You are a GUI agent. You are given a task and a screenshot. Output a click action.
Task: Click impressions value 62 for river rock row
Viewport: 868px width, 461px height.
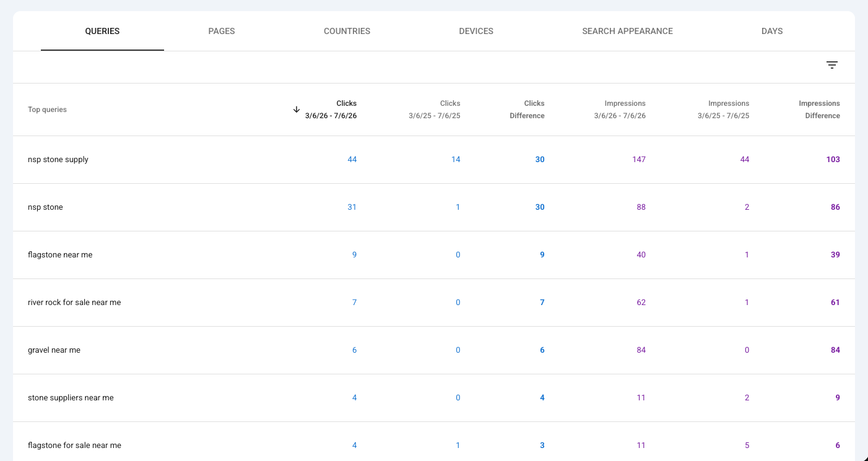[641, 303]
